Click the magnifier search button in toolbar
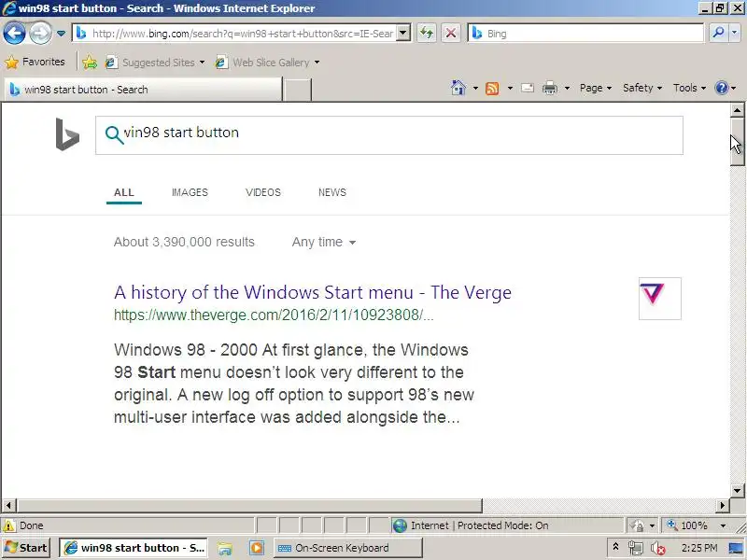Viewport: 747px width, 560px height. point(718,34)
